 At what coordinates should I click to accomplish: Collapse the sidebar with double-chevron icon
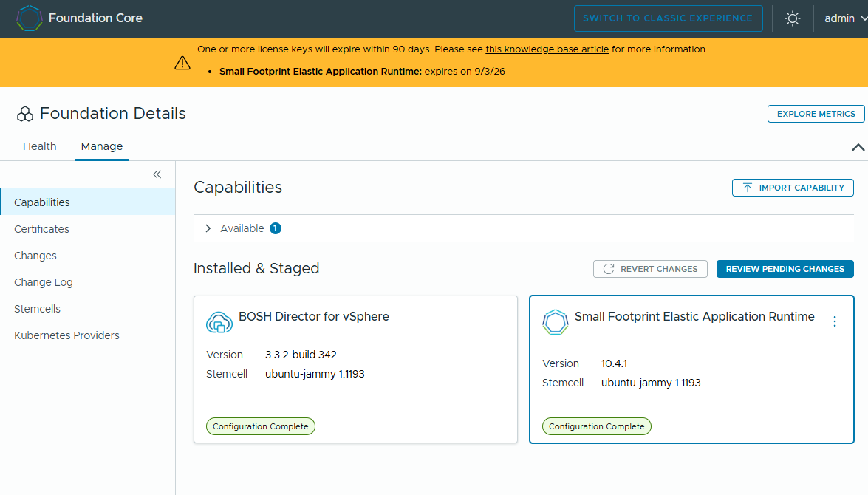157,174
